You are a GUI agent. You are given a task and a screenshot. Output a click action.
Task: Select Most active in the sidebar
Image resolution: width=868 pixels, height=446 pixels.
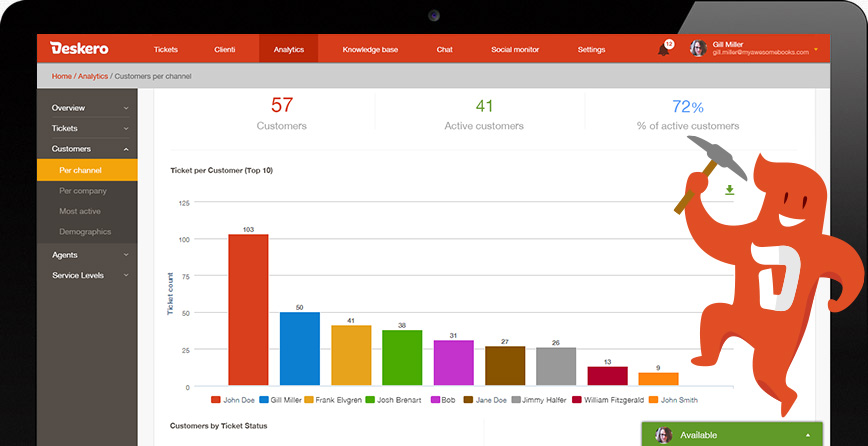pyautogui.click(x=87, y=211)
